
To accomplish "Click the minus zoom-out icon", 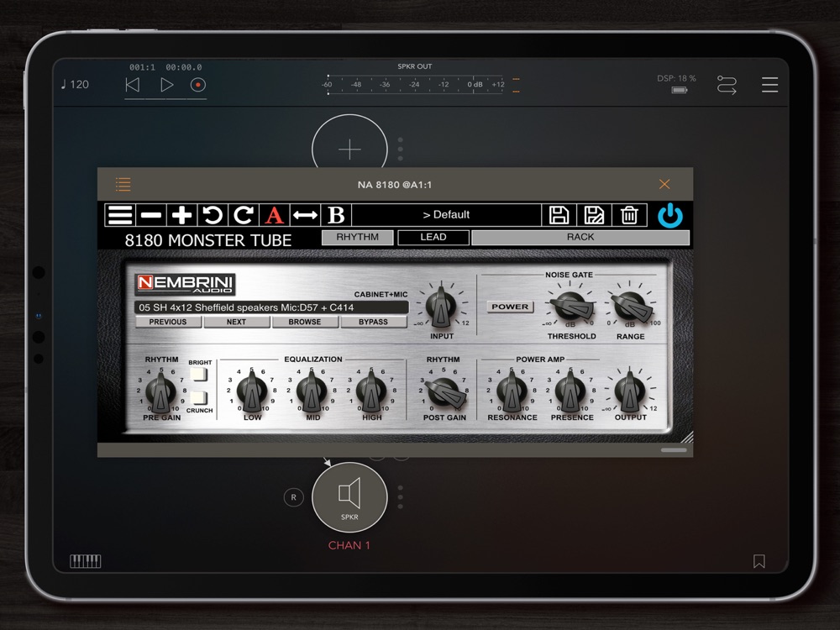I will [151, 215].
